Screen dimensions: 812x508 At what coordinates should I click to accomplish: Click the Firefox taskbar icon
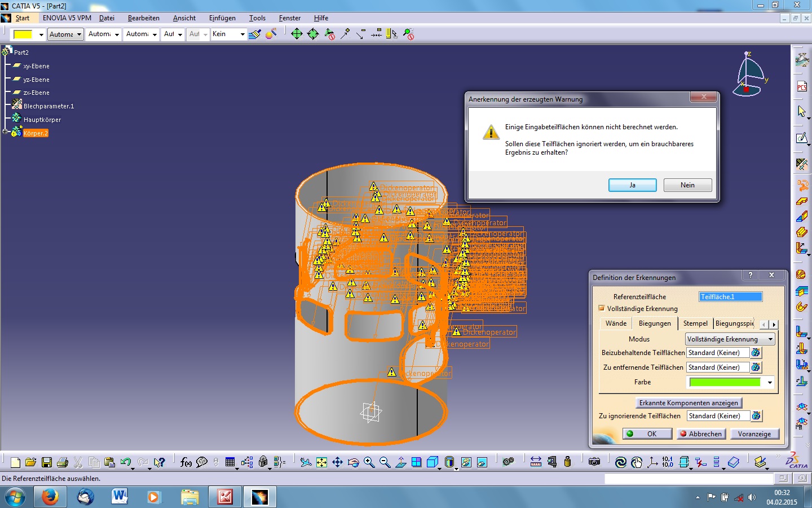pyautogui.click(x=50, y=497)
